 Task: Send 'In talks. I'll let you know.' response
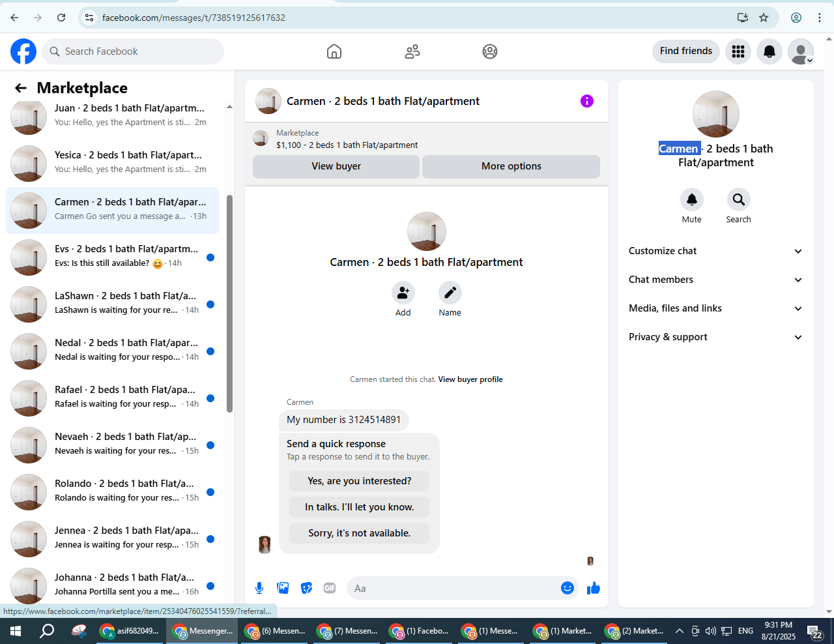point(360,507)
